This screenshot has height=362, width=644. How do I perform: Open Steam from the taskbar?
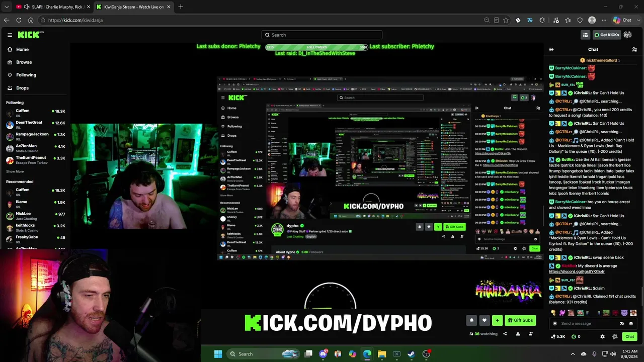pyautogui.click(x=411, y=354)
